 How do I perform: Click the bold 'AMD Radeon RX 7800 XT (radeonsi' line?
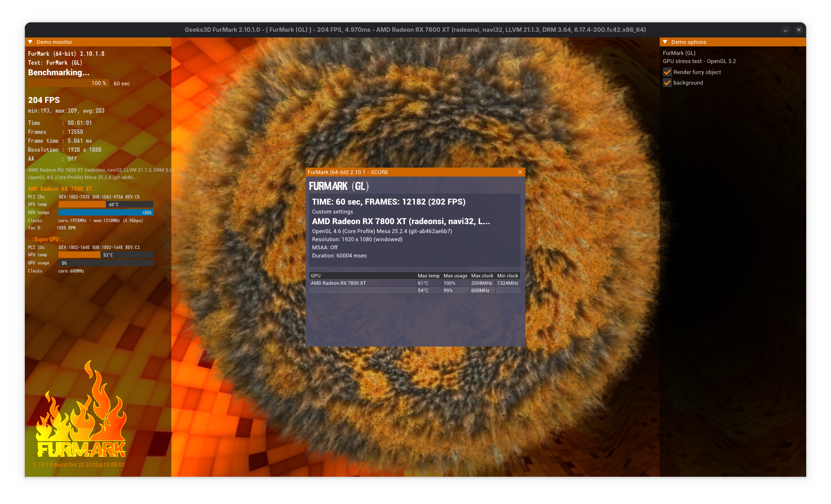401,221
